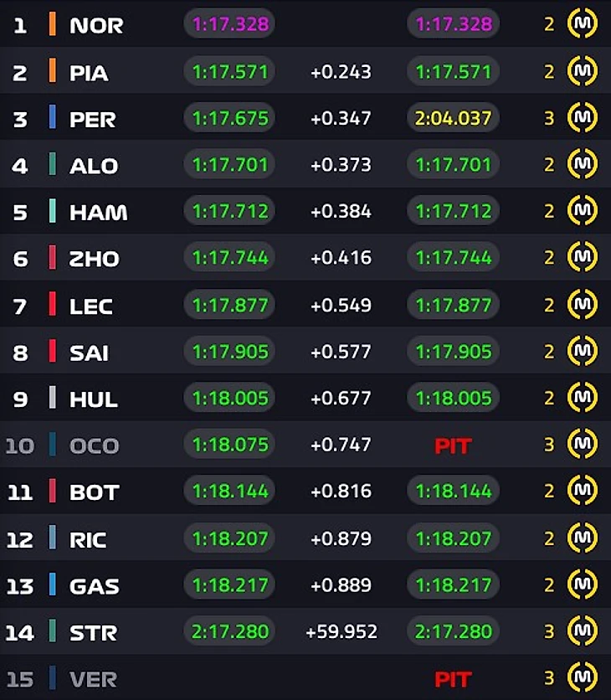Image resolution: width=611 pixels, height=700 pixels.
Task: Click medium tyre icon in LEC row
Action: pyautogui.click(x=582, y=306)
